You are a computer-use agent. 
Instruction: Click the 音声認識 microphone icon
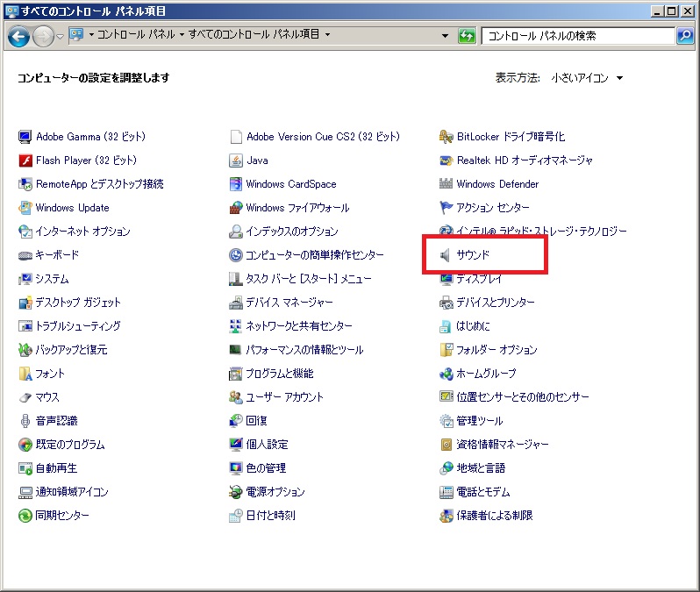pyautogui.click(x=25, y=421)
